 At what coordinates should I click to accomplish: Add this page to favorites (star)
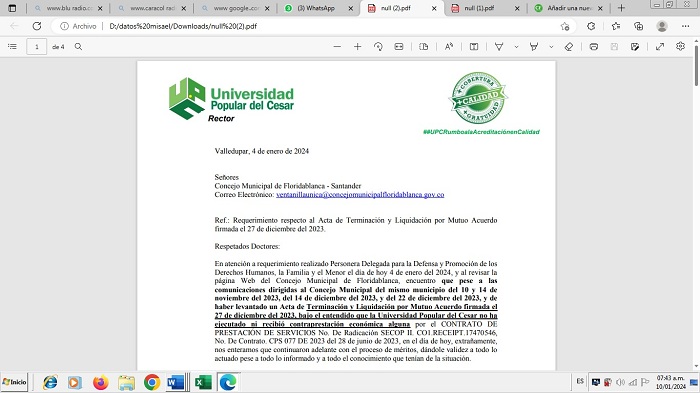point(565,26)
